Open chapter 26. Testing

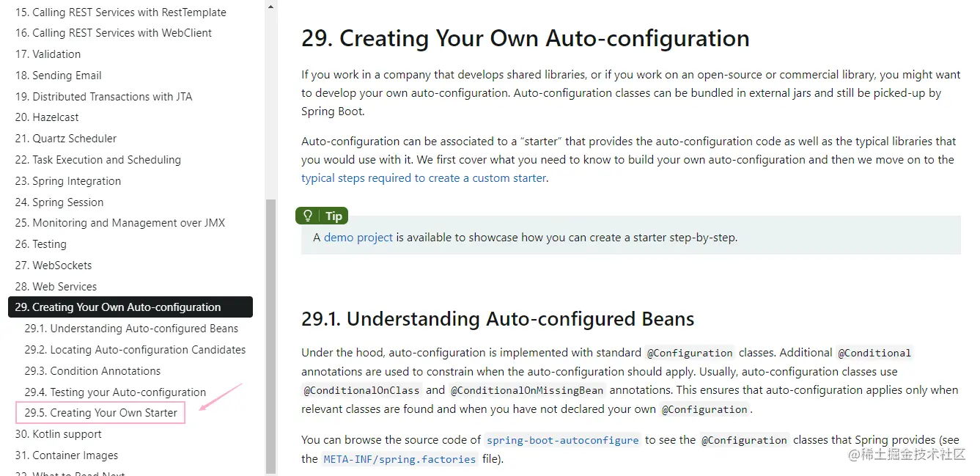point(40,244)
